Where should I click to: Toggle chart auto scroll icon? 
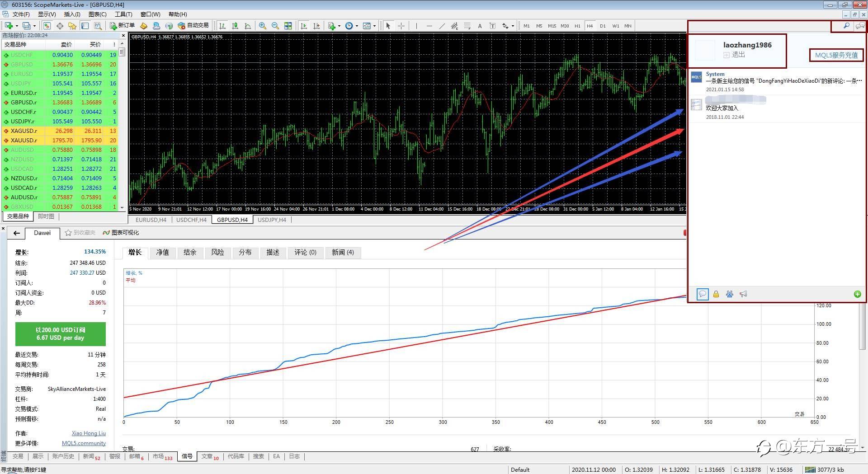point(304,26)
